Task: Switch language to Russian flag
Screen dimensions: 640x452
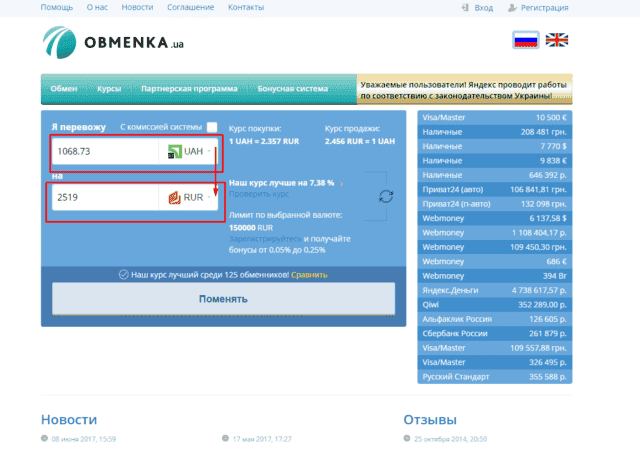Action: pos(525,40)
